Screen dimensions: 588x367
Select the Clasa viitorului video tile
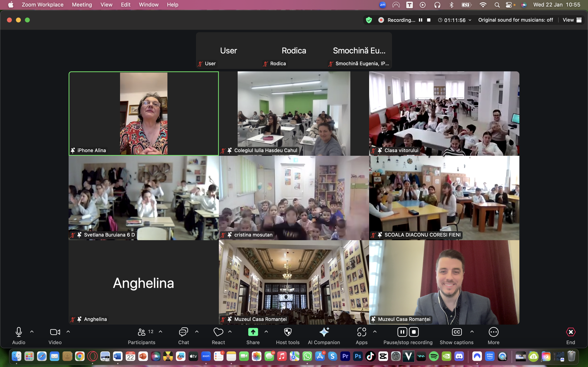pos(444,113)
